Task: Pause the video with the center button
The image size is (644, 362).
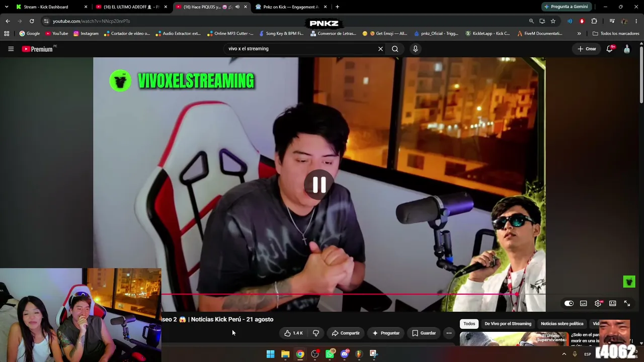Action: [x=319, y=185]
